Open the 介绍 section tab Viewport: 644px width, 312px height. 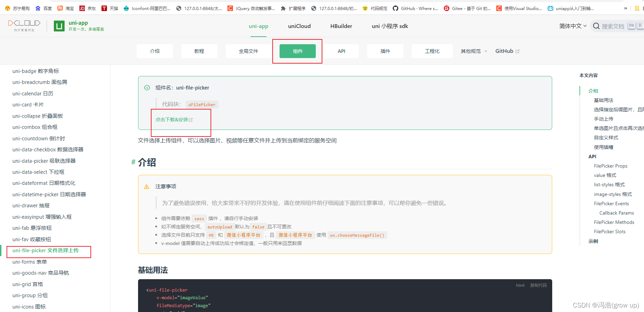tap(155, 51)
